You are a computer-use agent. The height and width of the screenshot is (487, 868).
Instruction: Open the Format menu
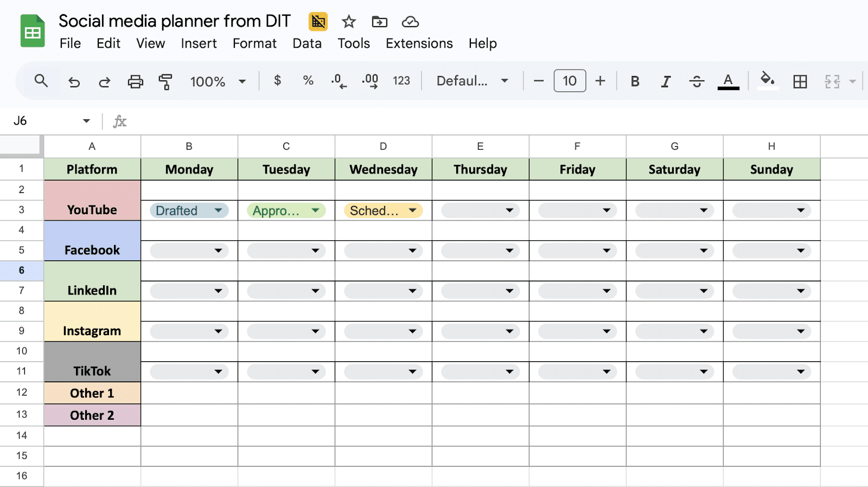pos(254,43)
